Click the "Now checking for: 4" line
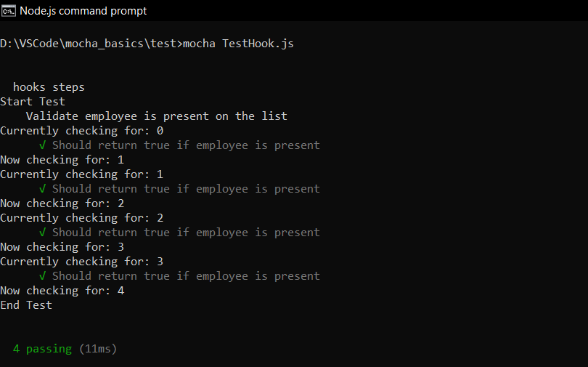The height and width of the screenshot is (367, 588). click(x=62, y=291)
